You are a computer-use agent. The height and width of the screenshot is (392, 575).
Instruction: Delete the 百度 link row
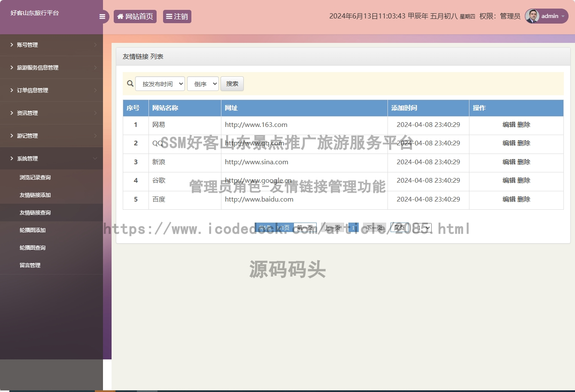click(524, 199)
